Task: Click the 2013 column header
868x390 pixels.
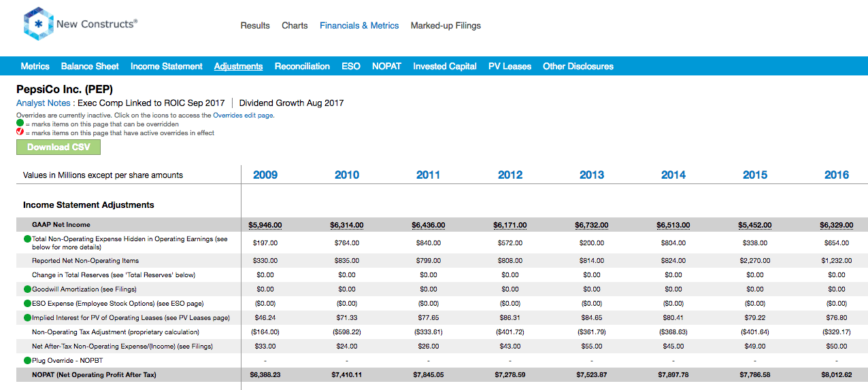Action: pyautogui.click(x=592, y=175)
